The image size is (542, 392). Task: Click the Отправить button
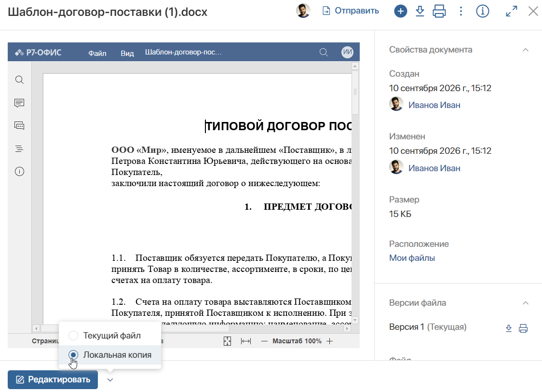point(351,11)
